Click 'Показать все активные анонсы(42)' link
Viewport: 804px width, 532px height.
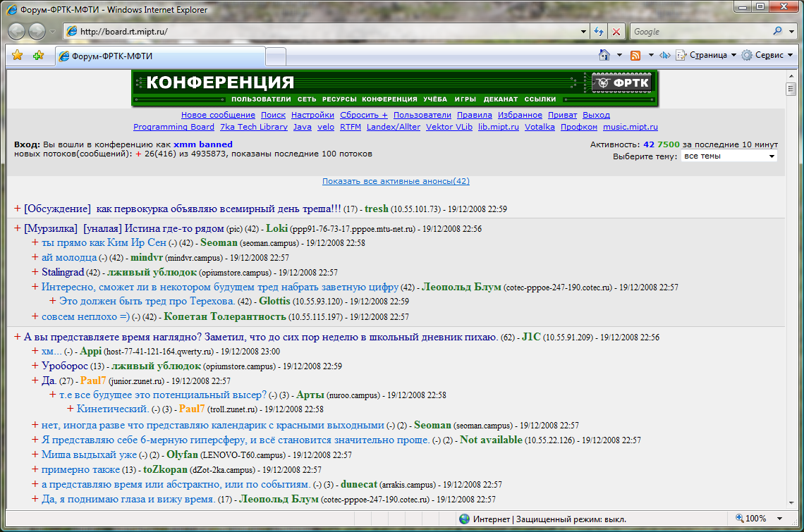(396, 181)
